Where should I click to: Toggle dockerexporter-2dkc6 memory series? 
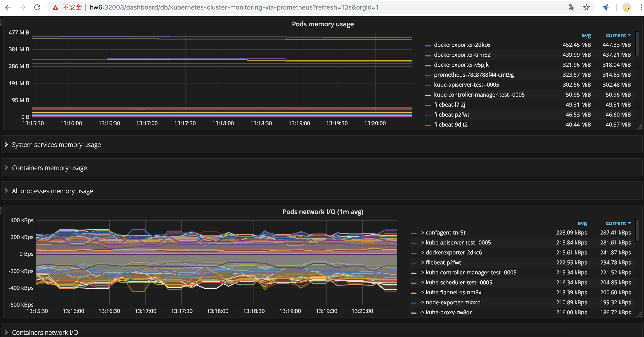[462, 45]
